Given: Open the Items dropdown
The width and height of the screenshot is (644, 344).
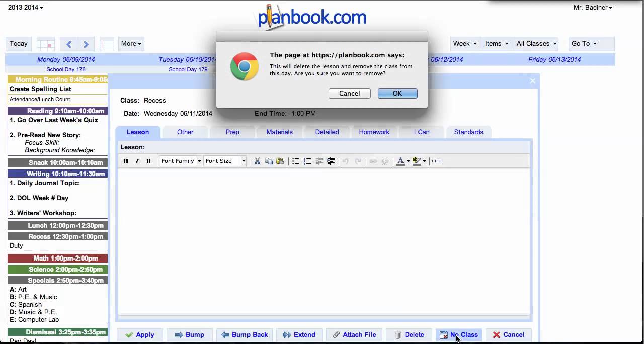Looking at the screenshot, I should tap(497, 44).
